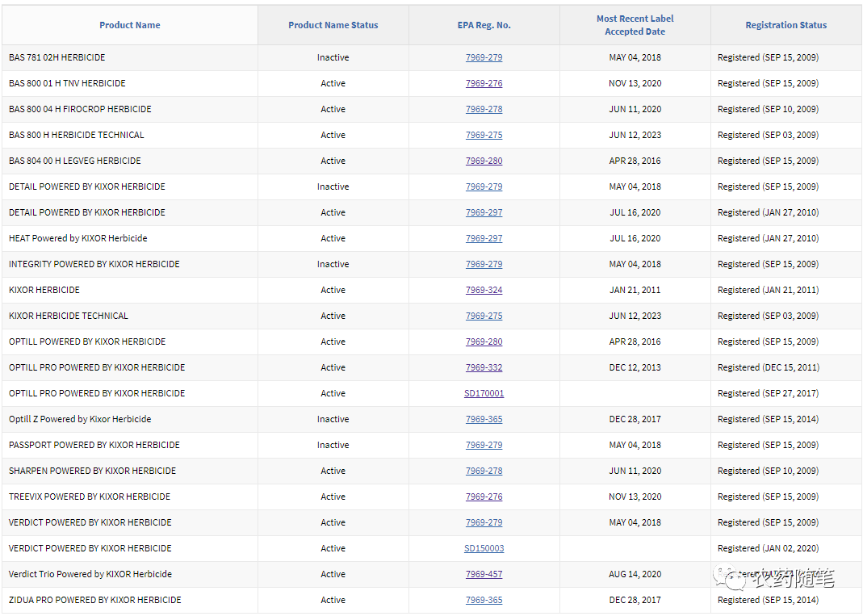Image resolution: width=863 pixels, height=616 pixels.
Task: Open SD150003 link for VERDICT POWERED BY KIXOR
Action: (x=484, y=549)
